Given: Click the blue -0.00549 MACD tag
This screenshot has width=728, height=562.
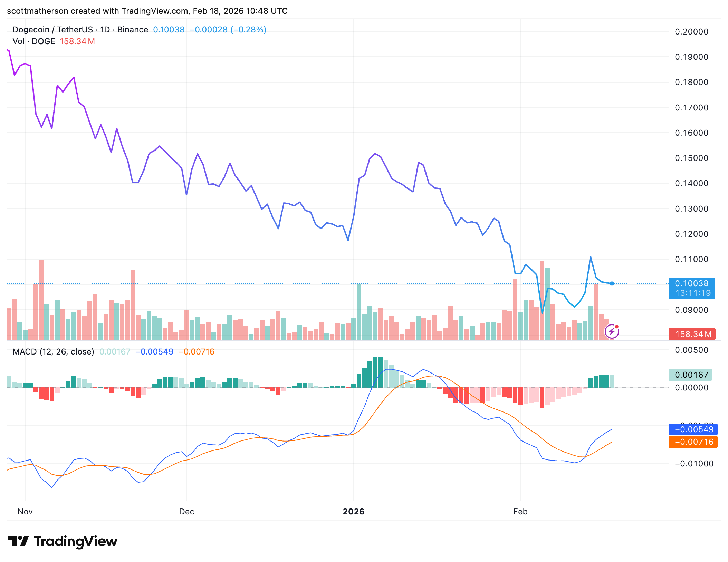Looking at the screenshot, I should [x=693, y=429].
